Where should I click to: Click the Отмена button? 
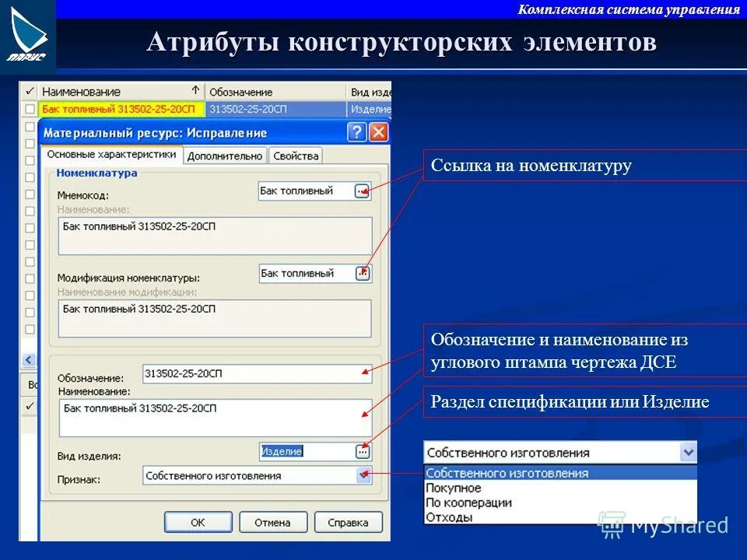pos(273,523)
